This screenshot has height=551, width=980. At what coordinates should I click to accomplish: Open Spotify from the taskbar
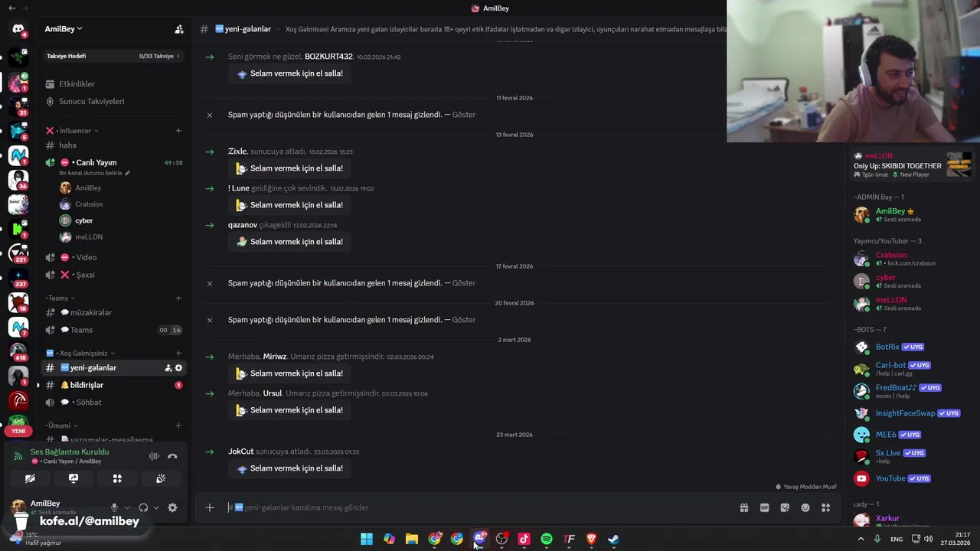[x=547, y=539]
